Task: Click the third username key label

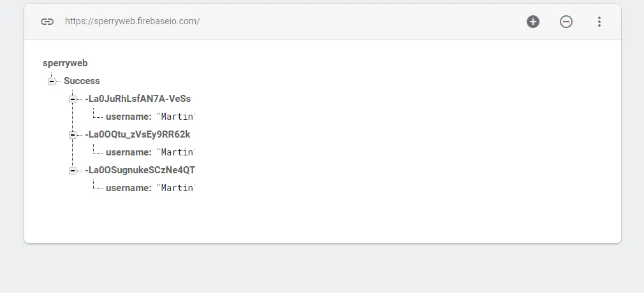Action: coord(128,188)
